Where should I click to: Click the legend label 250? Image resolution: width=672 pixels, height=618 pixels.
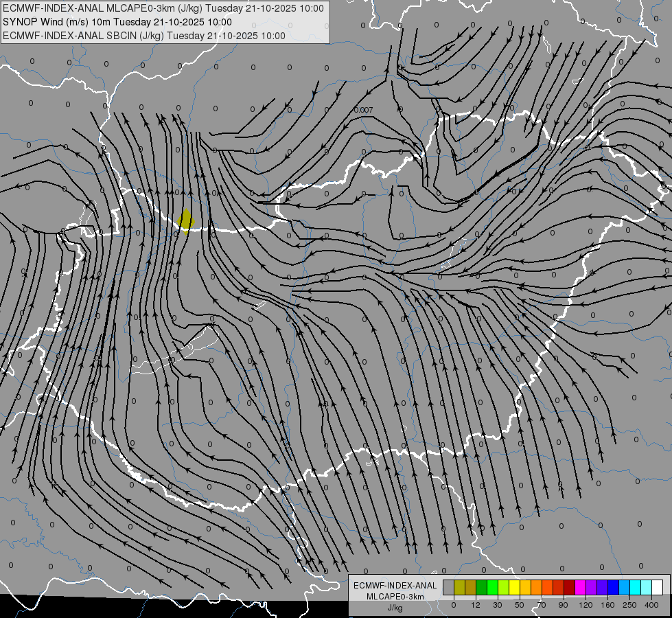tap(629, 605)
